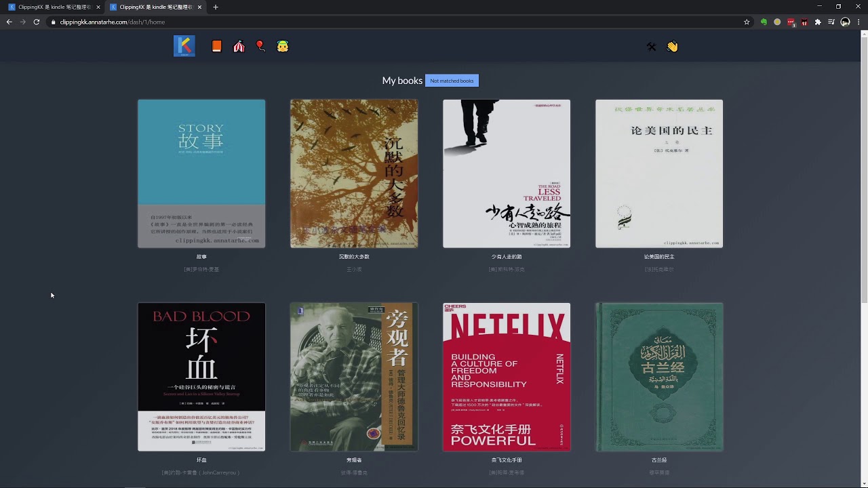Open the orange book nav icon
868x488 pixels.
[217, 47]
